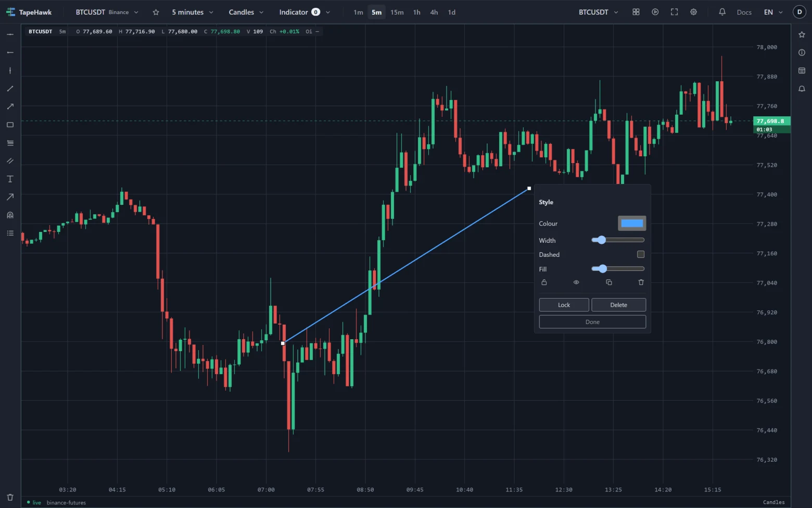Open the BTCUSDT Binance symbol dropdown
Viewport: 812px width, 508px height.
coord(107,12)
